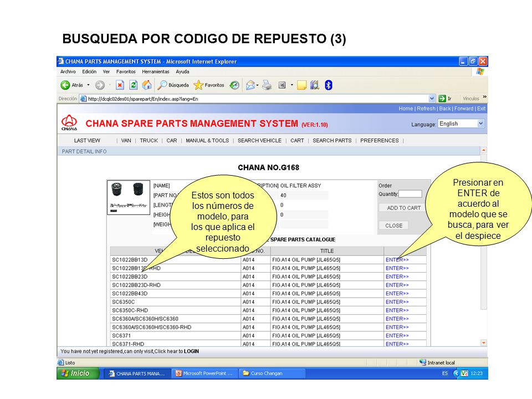Click the Windows Inicio start button
Screen dimensions: 532x399
click(x=78, y=373)
